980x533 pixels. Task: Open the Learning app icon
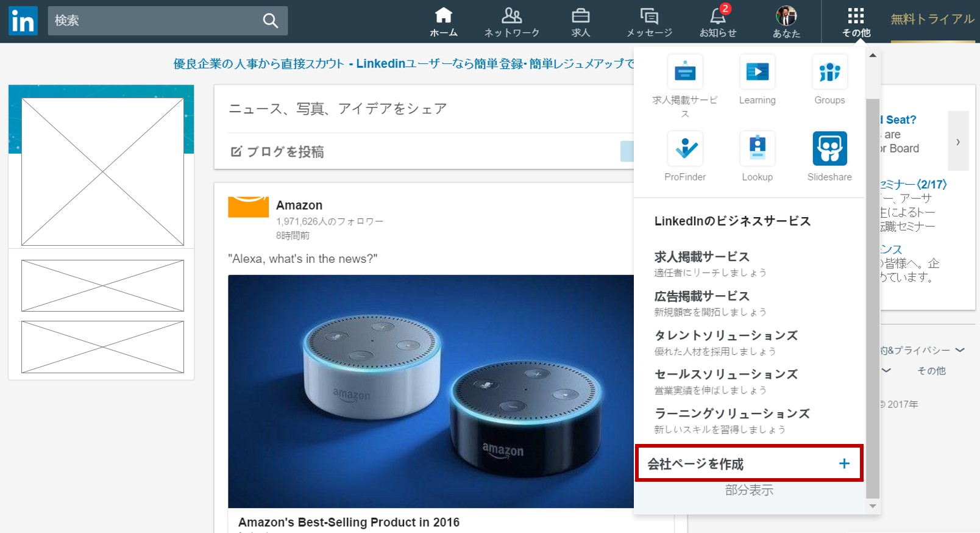click(x=757, y=71)
